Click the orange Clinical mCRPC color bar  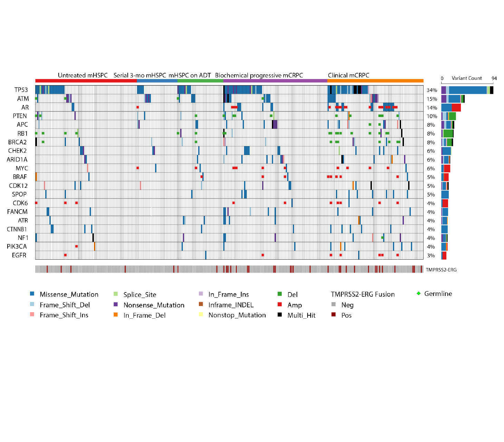(x=375, y=81)
